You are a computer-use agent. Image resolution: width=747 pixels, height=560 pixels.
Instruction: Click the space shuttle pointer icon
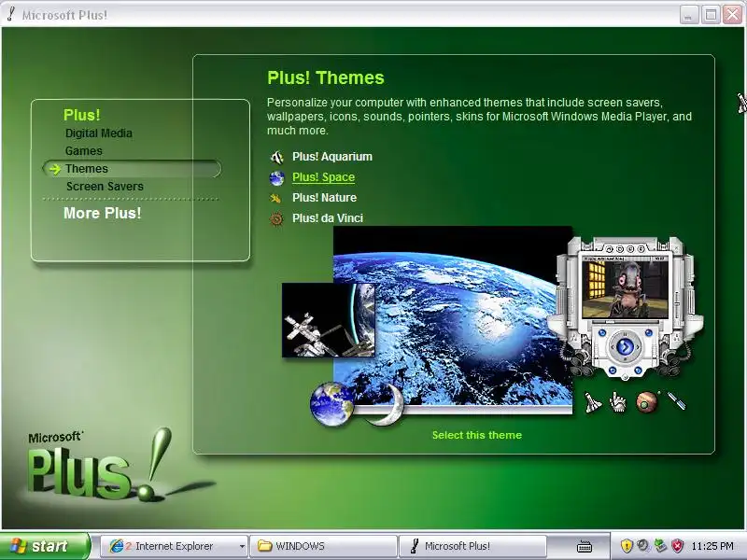click(x=593, y=403)
